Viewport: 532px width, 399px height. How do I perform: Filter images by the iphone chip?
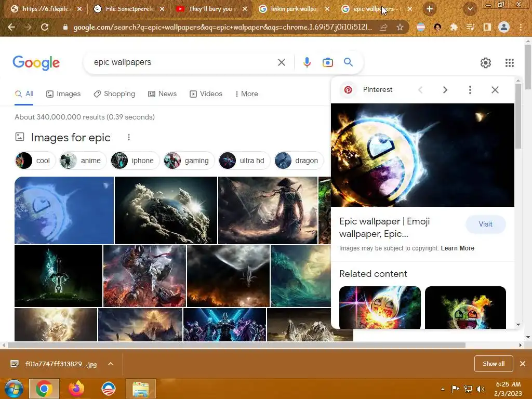point(135,161)
